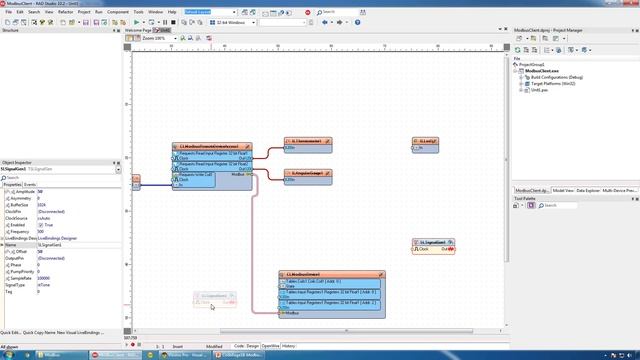Click the blue Back navigation arrow
Image resolution: width=640 pixels, height=360 pixels.
[x=325, y=22]
